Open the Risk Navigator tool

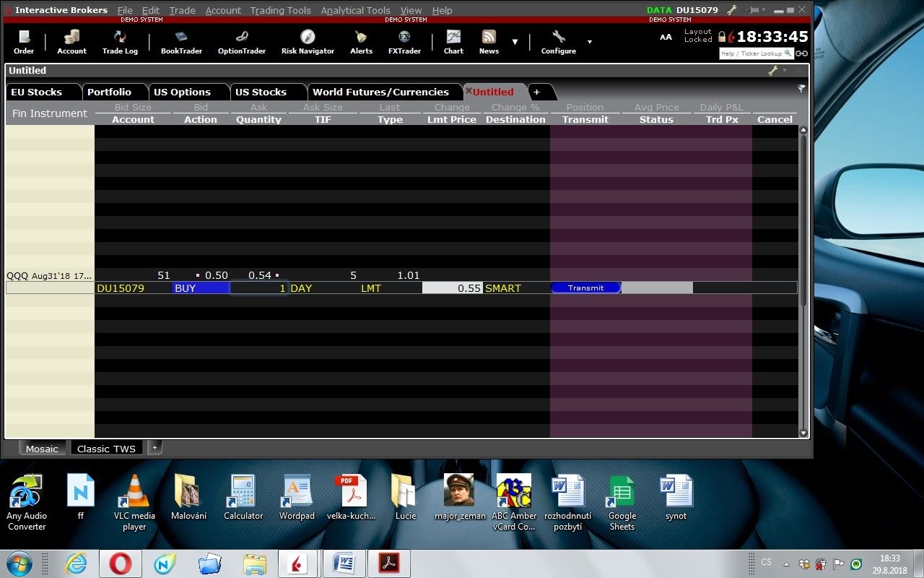[308, 42]
